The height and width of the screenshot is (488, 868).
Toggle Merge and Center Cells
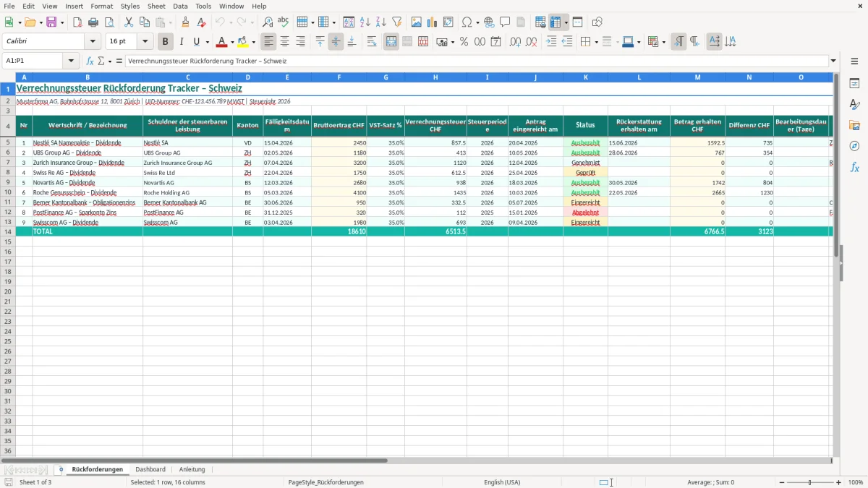(391, 42)
